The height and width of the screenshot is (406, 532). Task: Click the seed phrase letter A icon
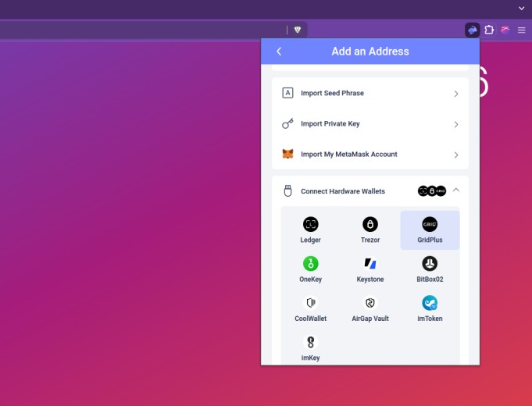pos(287,93)
